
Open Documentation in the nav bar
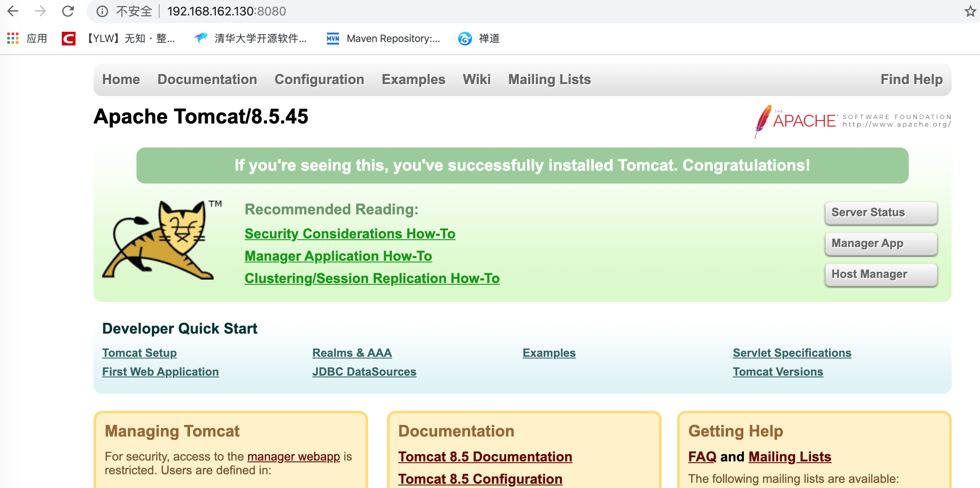coord(207,80)
